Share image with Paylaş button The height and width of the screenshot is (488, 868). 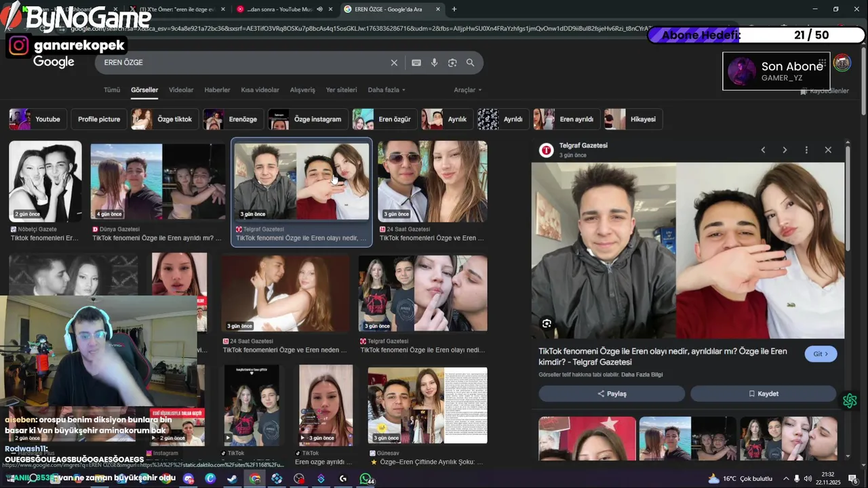[x=612, y=394]
